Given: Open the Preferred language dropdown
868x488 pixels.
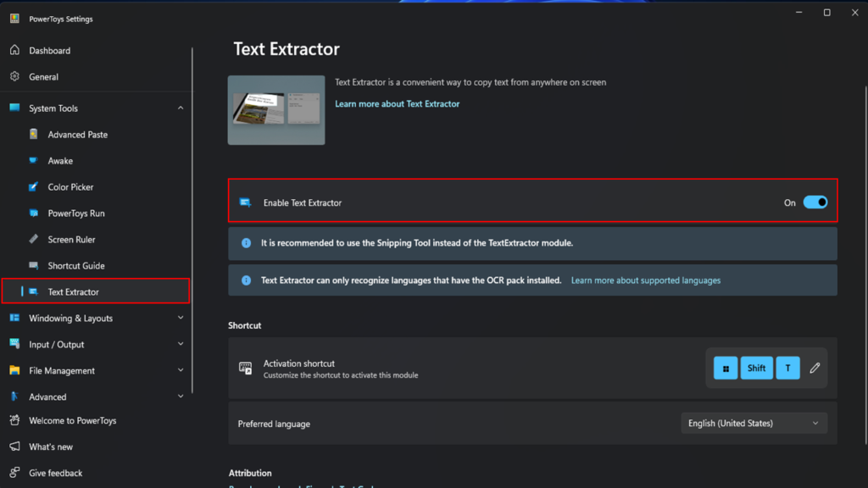Looking at the screenshot, I should (x=754, y=424).
